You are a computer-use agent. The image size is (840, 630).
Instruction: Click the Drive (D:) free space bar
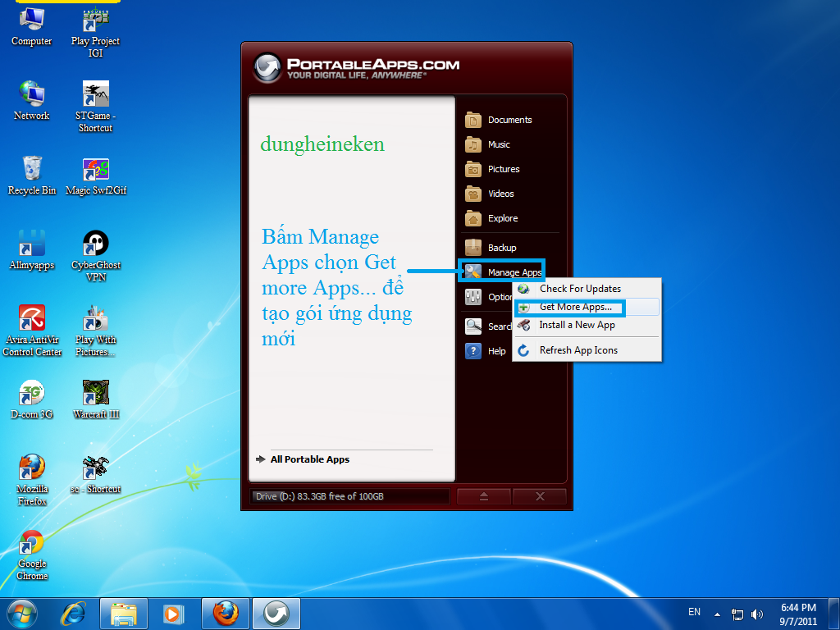(x=349, y=496)
